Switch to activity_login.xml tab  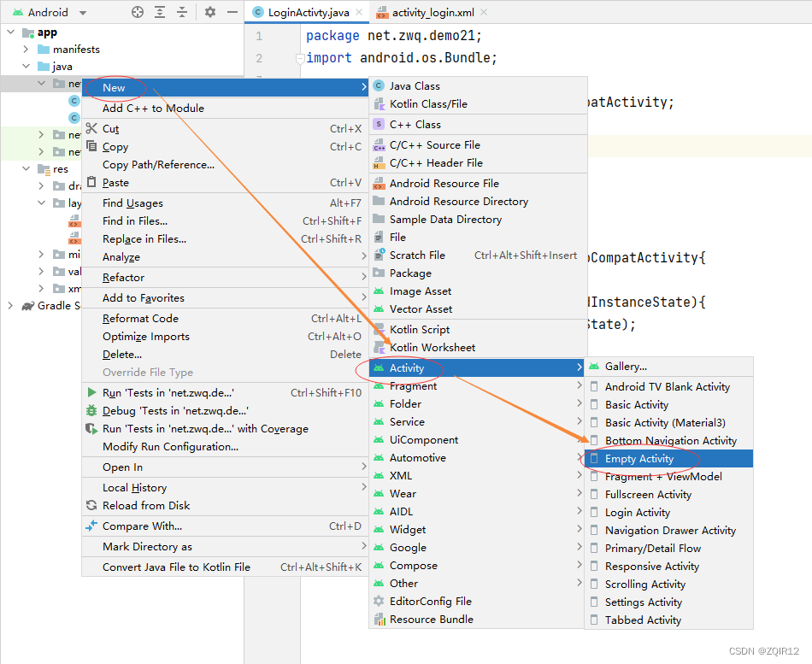point(432,12)
